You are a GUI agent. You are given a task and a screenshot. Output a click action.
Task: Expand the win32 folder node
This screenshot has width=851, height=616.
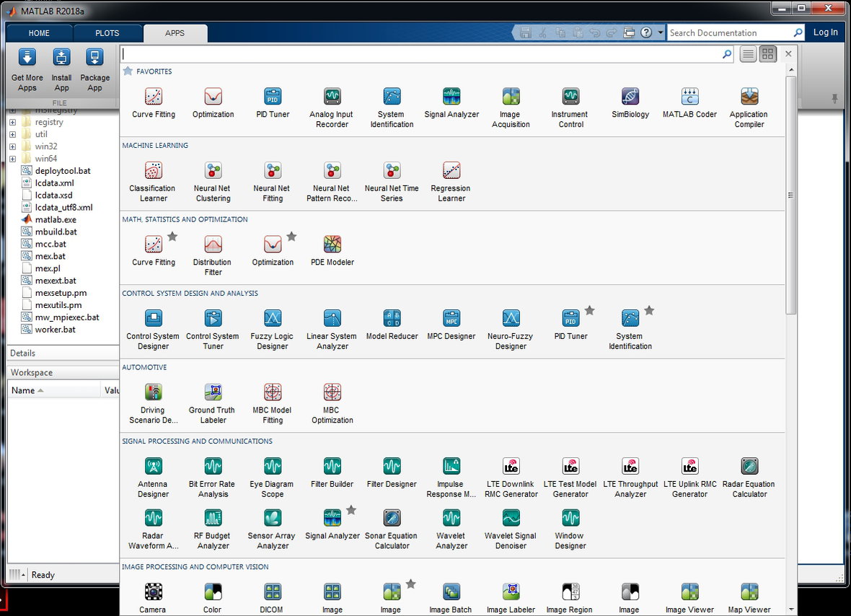click(12, 146)
